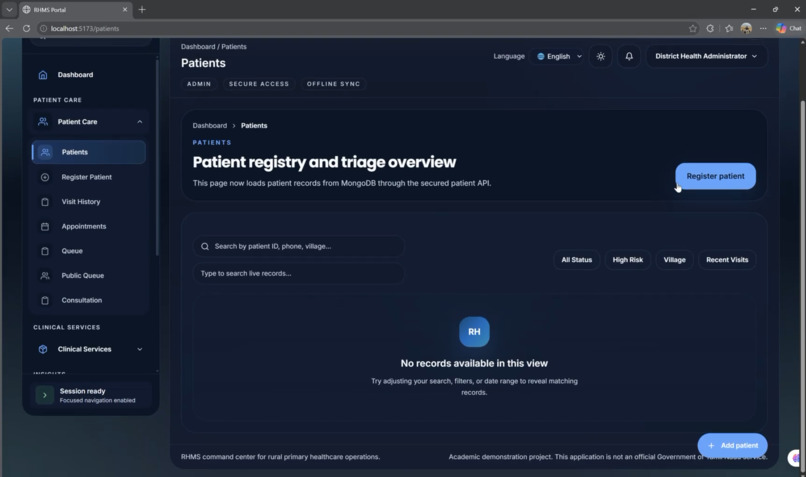
Task: Click the Register Patient plus-circle icon
Action: (x=45, y=177)
